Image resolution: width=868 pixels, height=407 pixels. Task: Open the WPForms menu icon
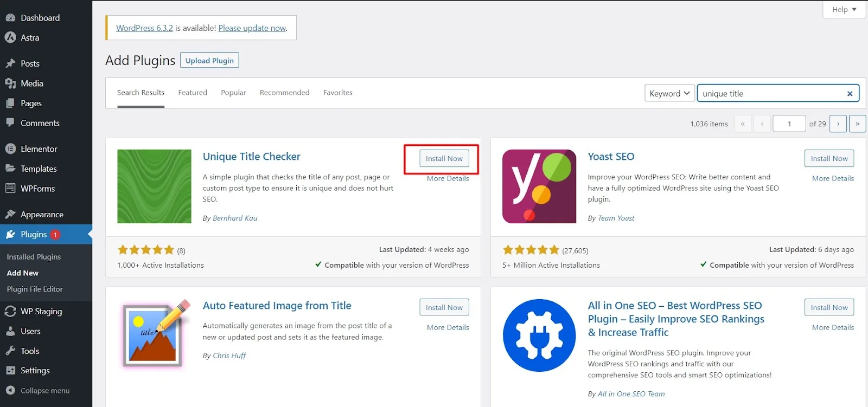pyautogui.click(x=10, y=189)
